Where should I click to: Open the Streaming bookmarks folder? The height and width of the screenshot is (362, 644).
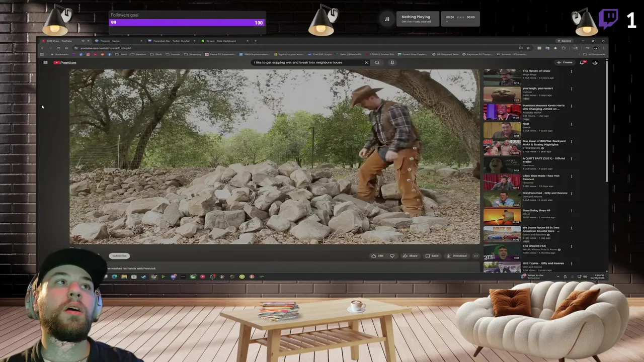click(x=194, y=54)
